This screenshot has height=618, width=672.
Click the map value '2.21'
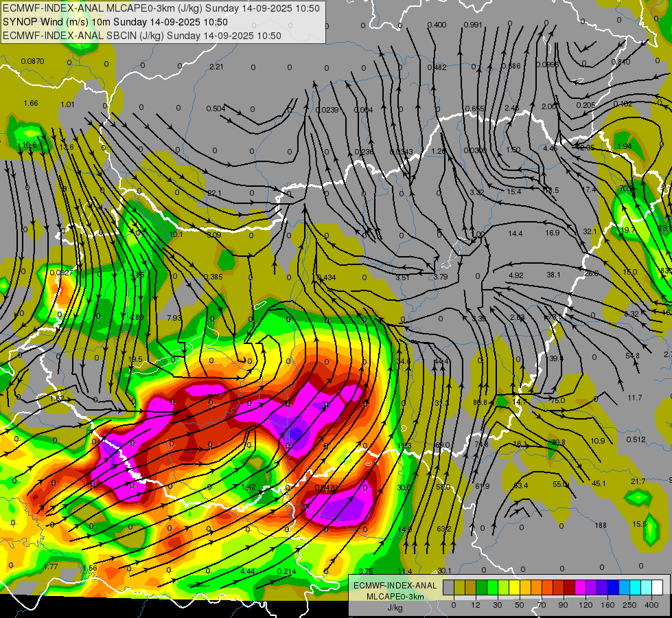[x=216, y=67]
